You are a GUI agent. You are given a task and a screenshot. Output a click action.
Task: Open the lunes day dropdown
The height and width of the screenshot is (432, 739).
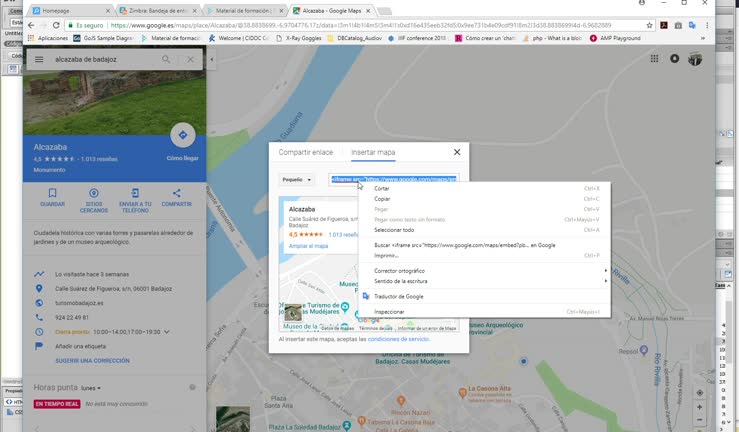(90, 388)
